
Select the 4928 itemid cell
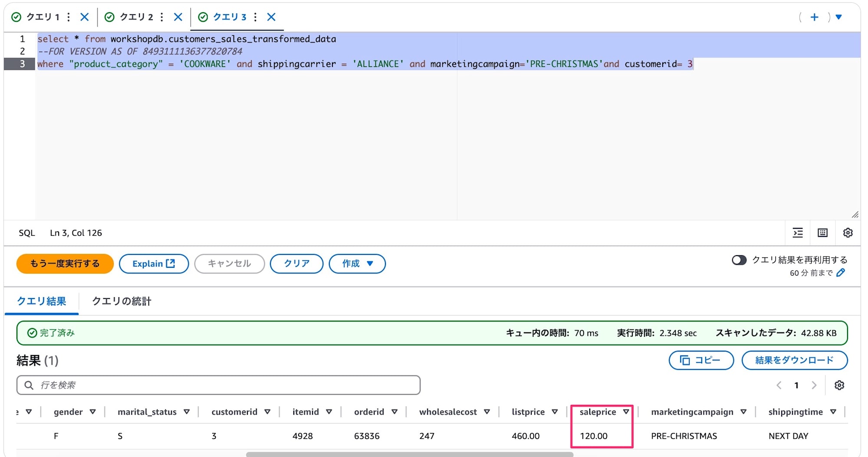point(302,436)
